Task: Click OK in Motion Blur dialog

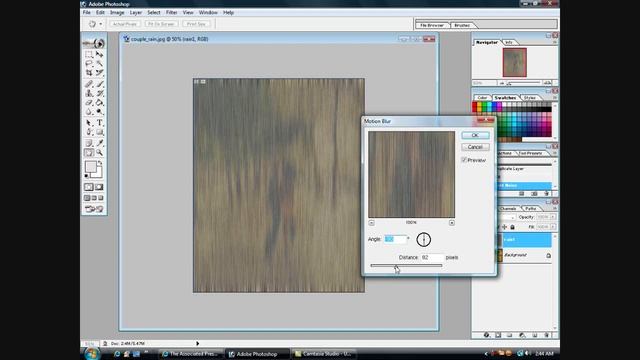Action: [x=475, y=135]
